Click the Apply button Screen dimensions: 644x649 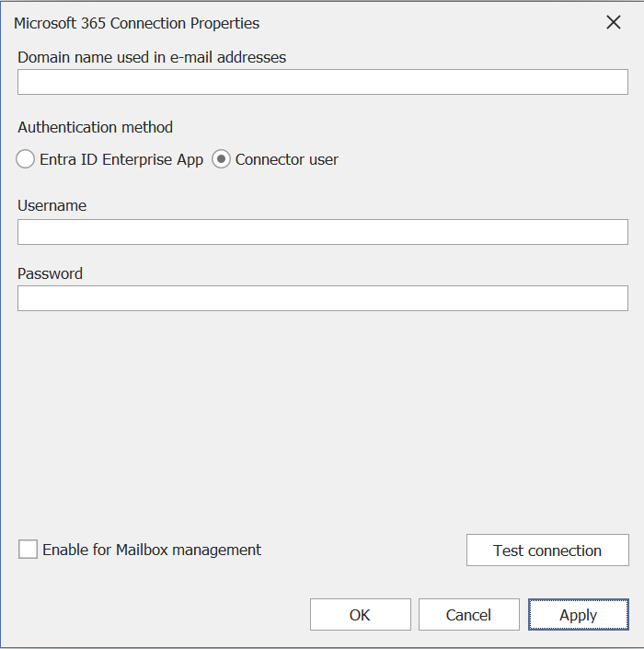(579, 615)
